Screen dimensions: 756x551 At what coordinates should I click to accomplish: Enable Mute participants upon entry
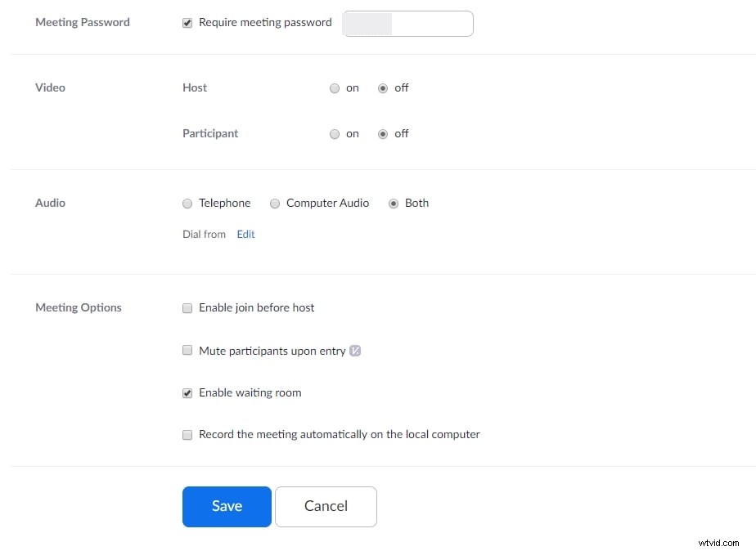tap(187, 350)
